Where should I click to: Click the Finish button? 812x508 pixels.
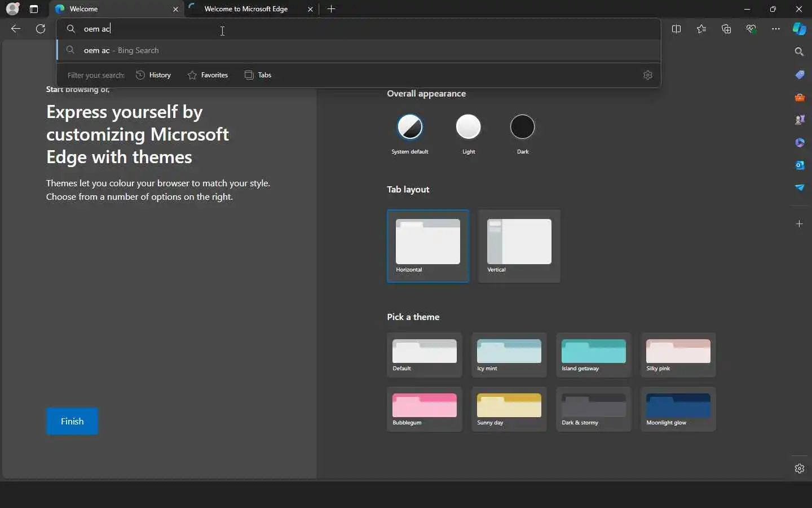coord(72,421)
